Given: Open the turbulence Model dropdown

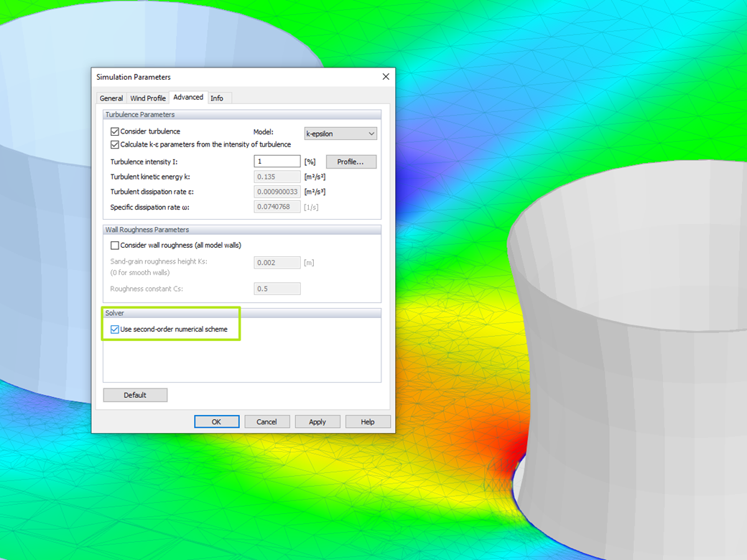Looking at the screenshot, I should coord(371,134).
